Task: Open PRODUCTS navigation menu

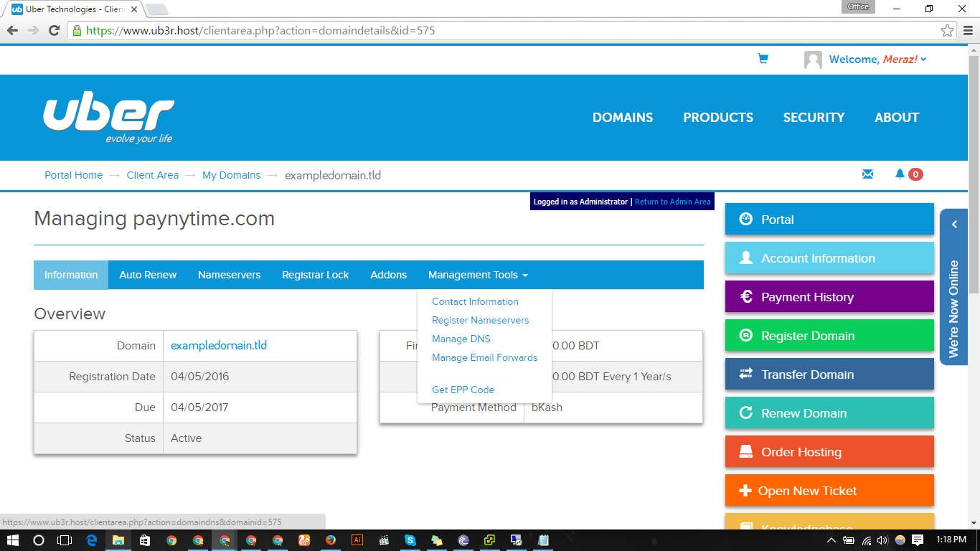Action: pos(718,118)
